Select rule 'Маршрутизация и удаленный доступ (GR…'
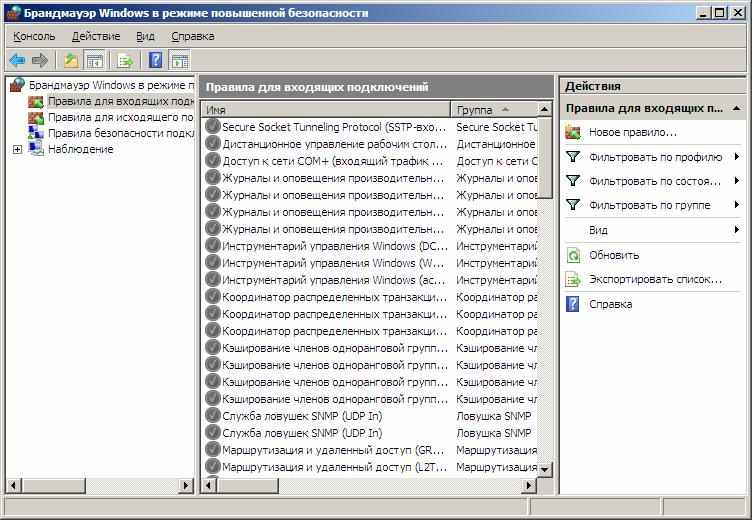752x520 pixels. [x=334, y=450]
